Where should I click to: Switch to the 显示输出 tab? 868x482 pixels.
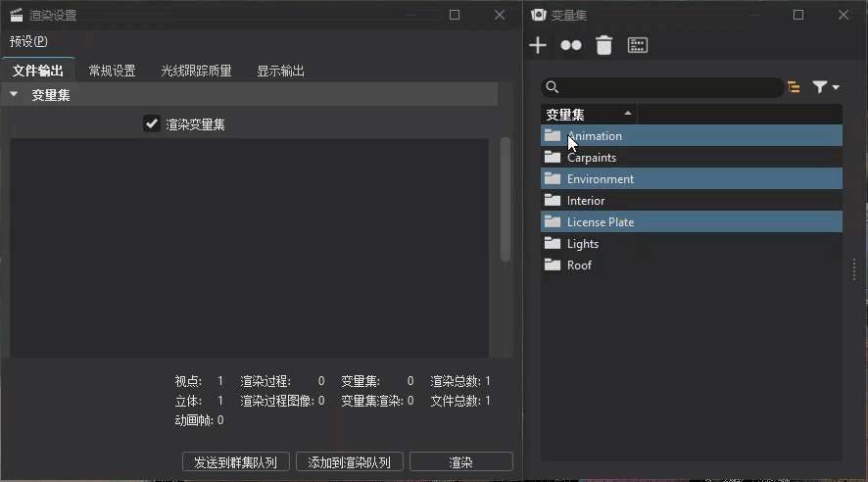point(280,71)
